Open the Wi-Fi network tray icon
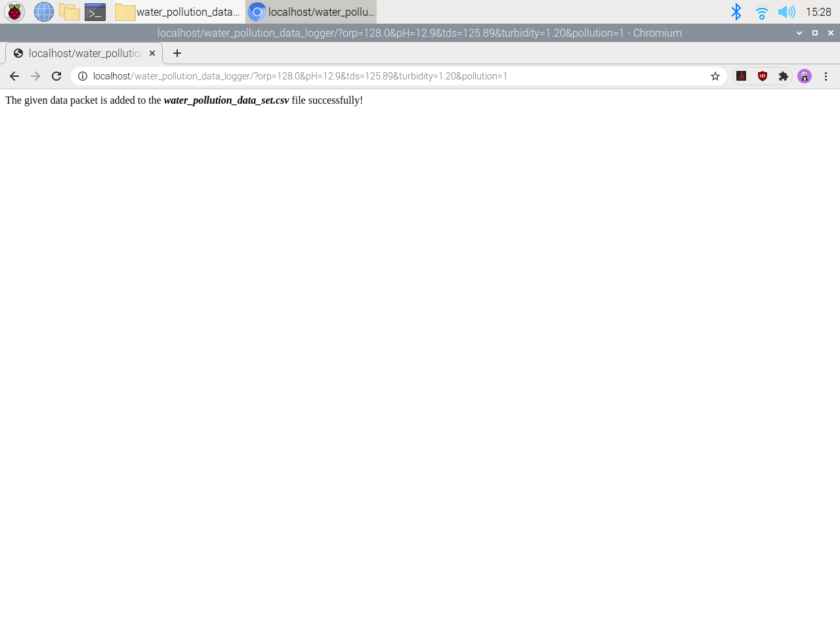This screenshot has width=840, height=630. point(761,12)
